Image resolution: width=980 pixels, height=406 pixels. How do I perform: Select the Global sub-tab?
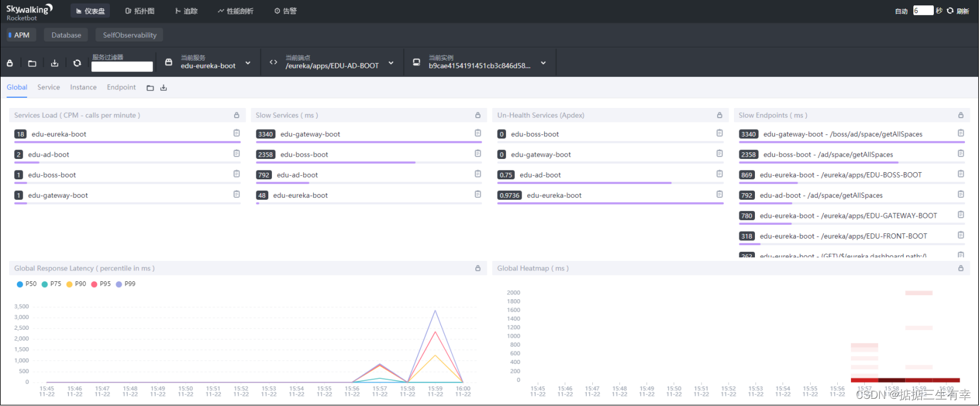tap(17, 88)
